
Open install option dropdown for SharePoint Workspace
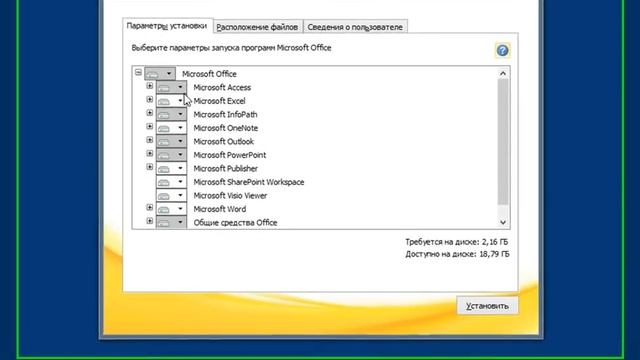(x=171, y=181)
